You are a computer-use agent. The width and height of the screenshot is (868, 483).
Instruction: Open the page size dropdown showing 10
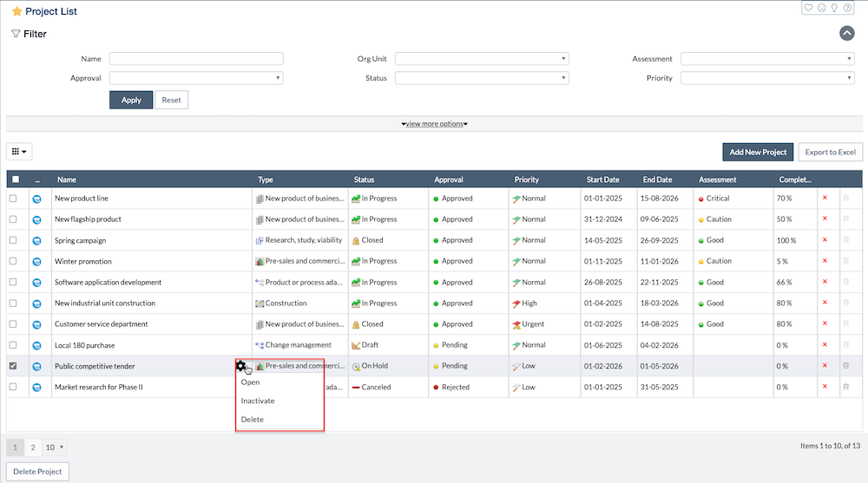[56, 447]
